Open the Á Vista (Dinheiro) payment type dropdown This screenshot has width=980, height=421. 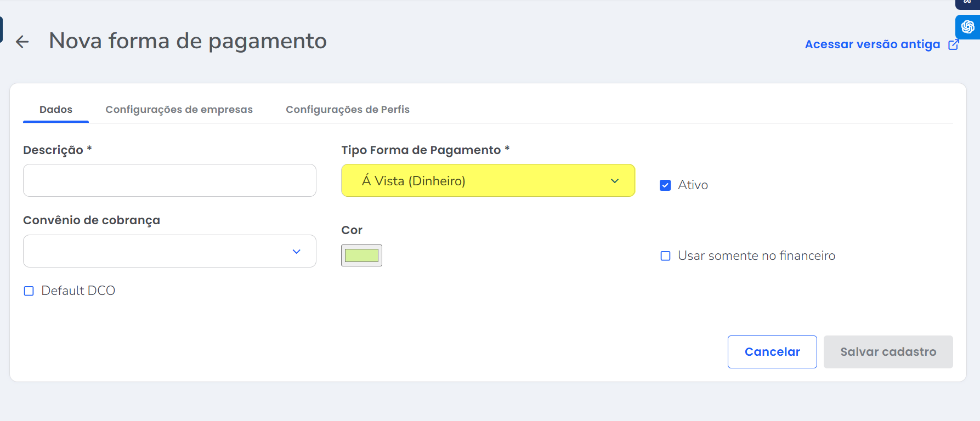tap(477, 181)
